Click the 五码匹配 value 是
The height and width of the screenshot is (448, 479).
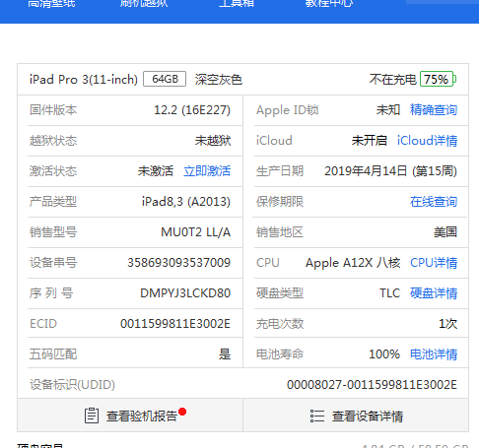coord(225,354)
